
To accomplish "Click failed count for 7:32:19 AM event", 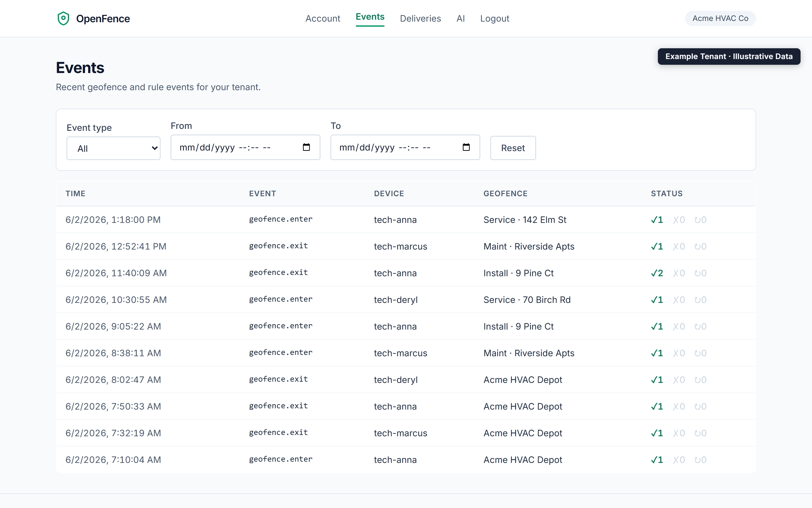I will tap(679, 433).
